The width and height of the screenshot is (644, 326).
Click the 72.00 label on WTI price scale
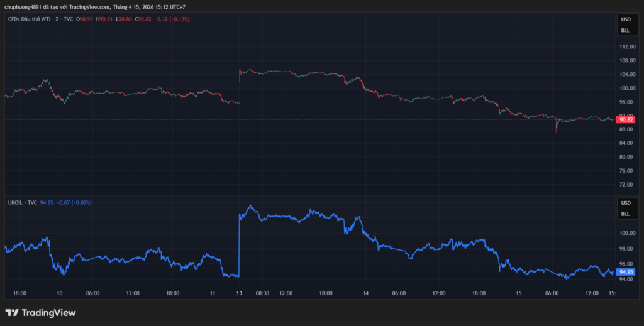coord(626,185)
